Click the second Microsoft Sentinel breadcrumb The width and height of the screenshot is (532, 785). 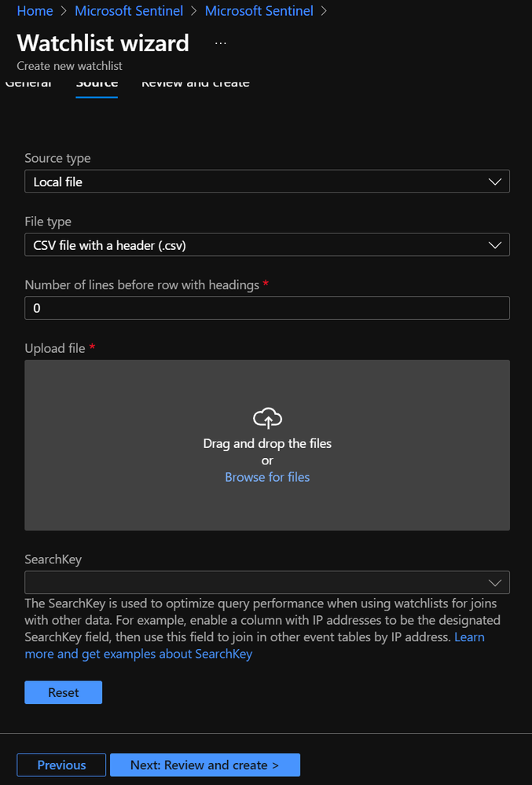coord(259,11)
